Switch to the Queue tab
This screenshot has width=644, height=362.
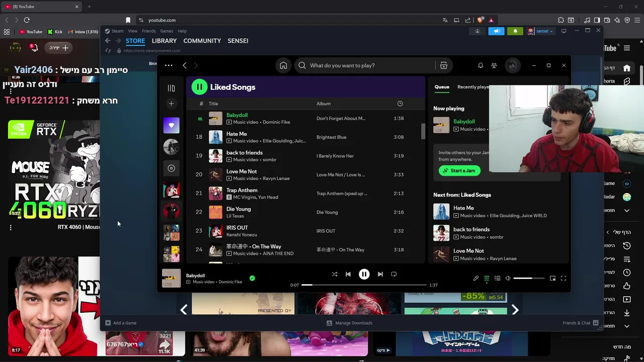442,87
